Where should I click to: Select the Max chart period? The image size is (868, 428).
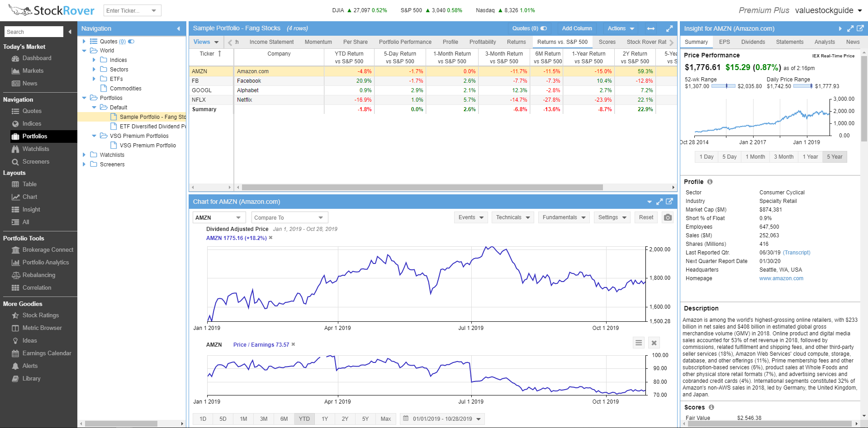(x=386, y=419)
